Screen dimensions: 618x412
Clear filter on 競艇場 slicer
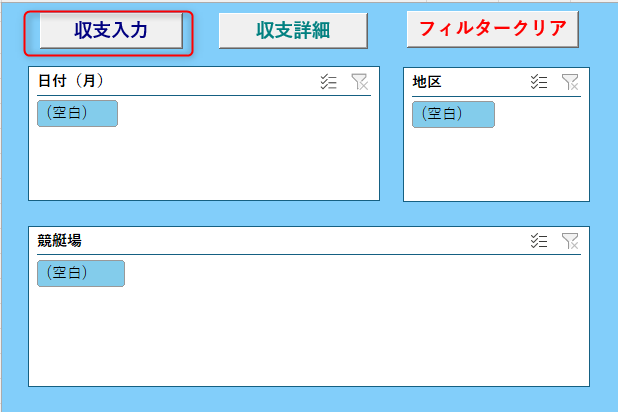coord(570,241)
